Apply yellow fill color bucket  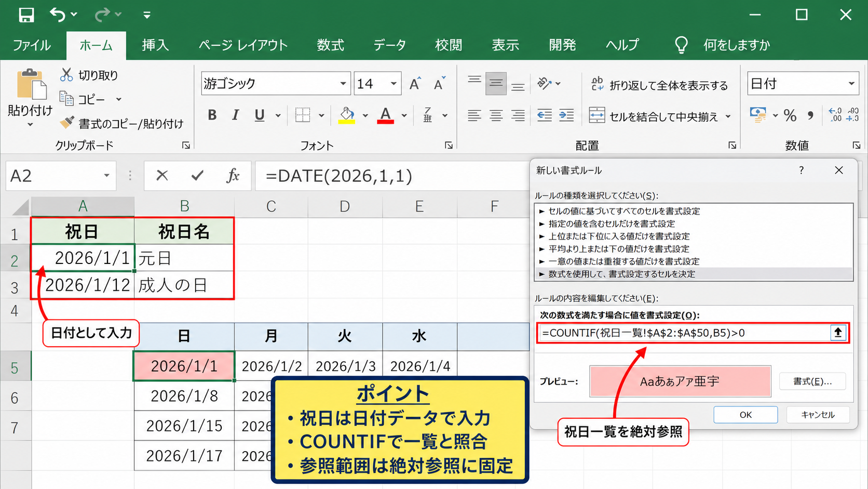point(347,115)
